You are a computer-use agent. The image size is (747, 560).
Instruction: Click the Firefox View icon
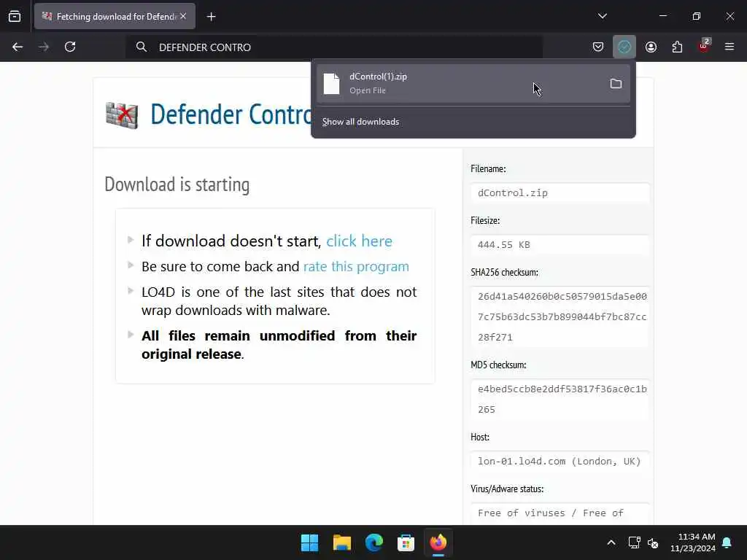pos(15,16)
